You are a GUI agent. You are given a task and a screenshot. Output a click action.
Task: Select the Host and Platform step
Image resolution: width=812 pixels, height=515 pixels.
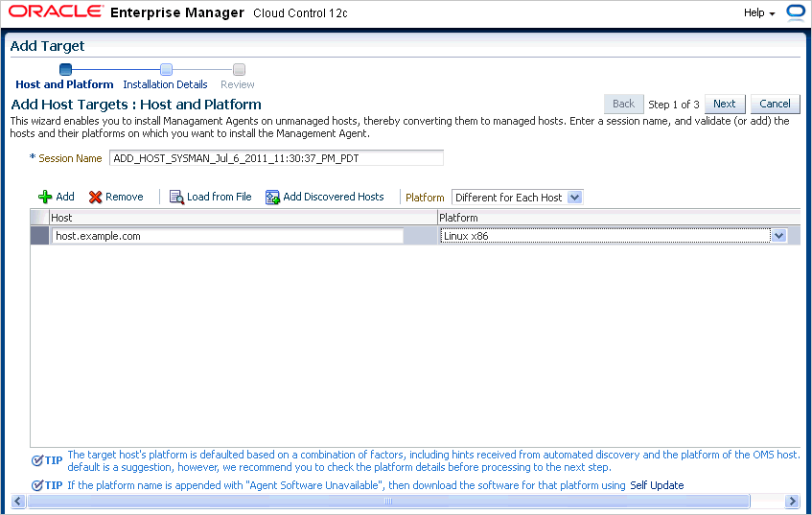pos(64,84)
